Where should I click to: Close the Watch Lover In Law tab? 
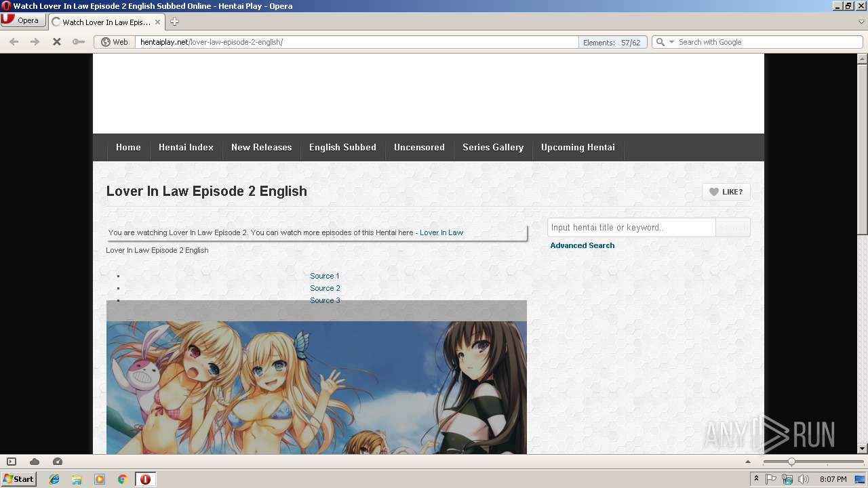point(158,22)
